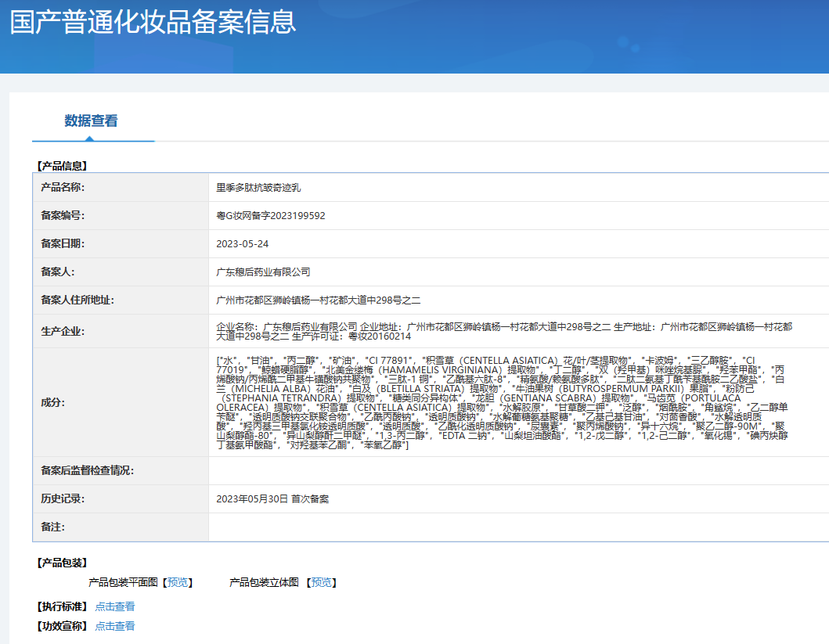Click the filing date 2023-05-24

243,244
